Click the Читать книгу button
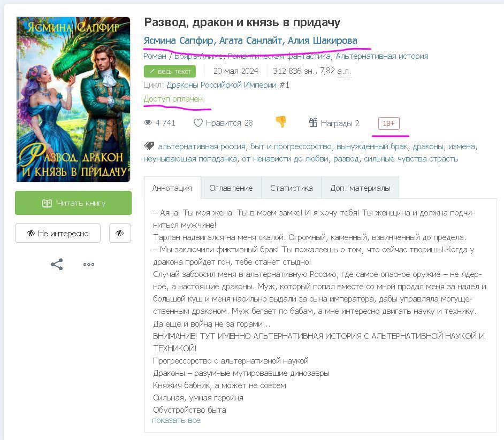The width and height of the screenshot is (504, 440). [73, 203]
